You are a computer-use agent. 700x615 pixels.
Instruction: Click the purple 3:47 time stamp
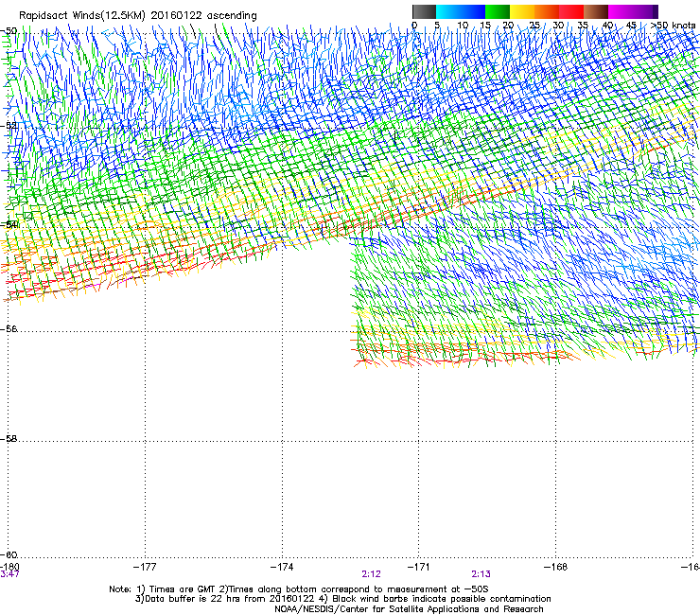(9, 574)
